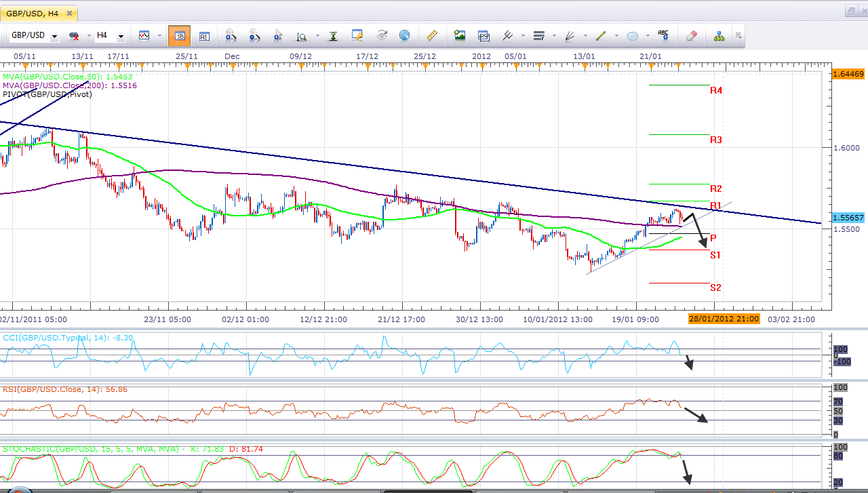Viewport: 868px width, 493px height.
Task: Click the chart template icon
Action: (x=484, y=36)
